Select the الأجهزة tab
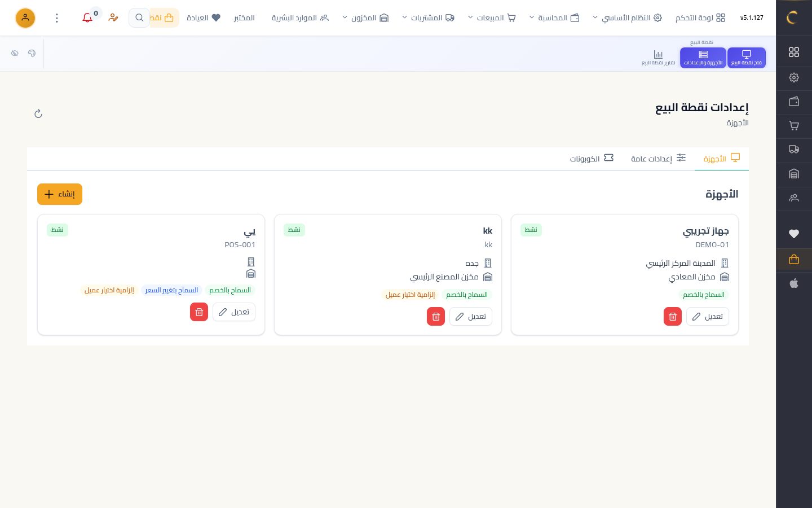The height and width of the screenshot is (508, 812). click(x=722, y=159)
